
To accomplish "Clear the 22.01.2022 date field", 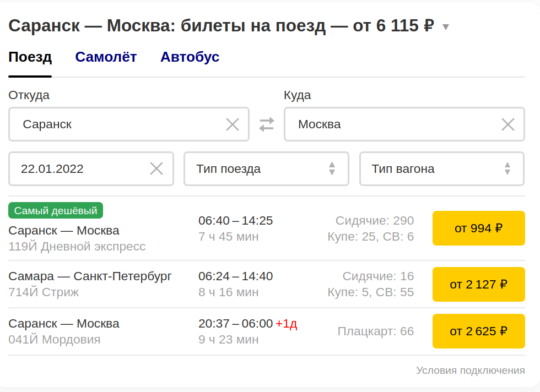I will click(x=156, y=168).
